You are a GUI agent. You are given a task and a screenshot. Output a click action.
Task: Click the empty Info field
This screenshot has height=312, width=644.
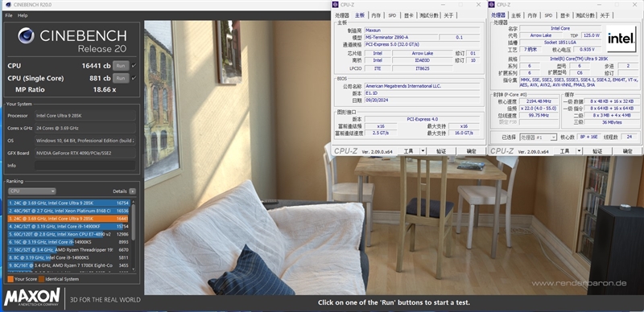click(85, 166)
